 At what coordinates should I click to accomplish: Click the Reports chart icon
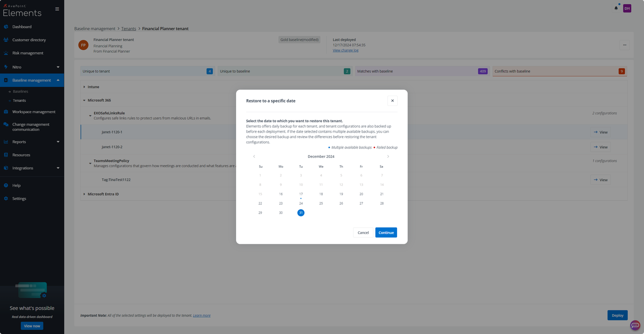(6, 142)
